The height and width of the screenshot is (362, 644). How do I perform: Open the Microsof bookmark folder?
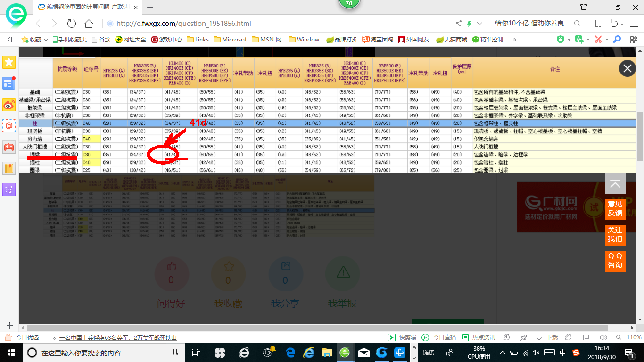[x=230, y=40]
